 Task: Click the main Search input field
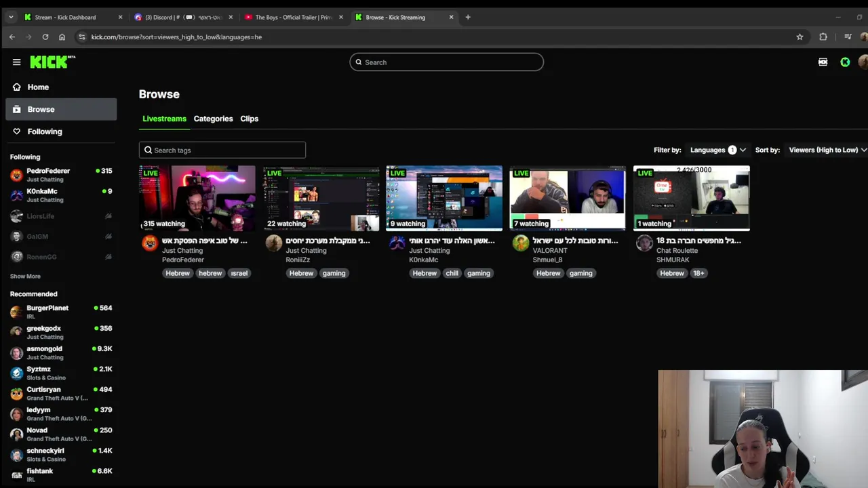click(x=446, y=62)
